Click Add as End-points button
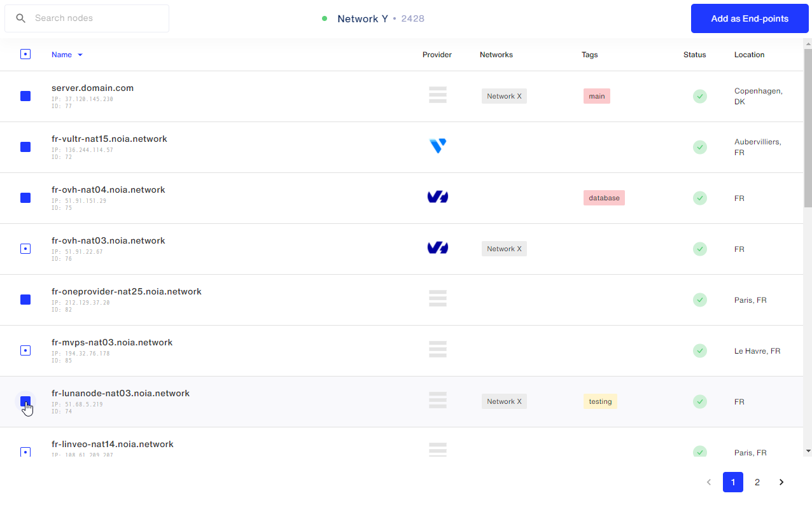The height and width of the screenshot is (505, 812). [x=750, y=18]
